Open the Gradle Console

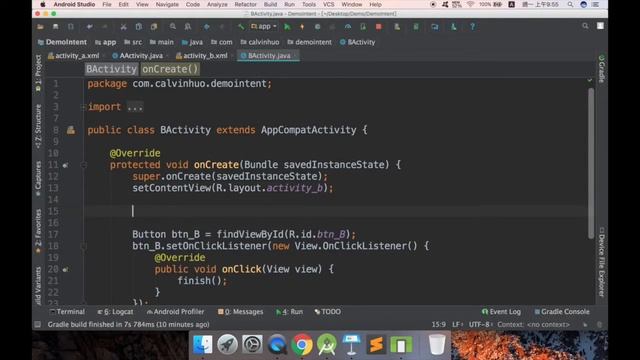point(562,312)
